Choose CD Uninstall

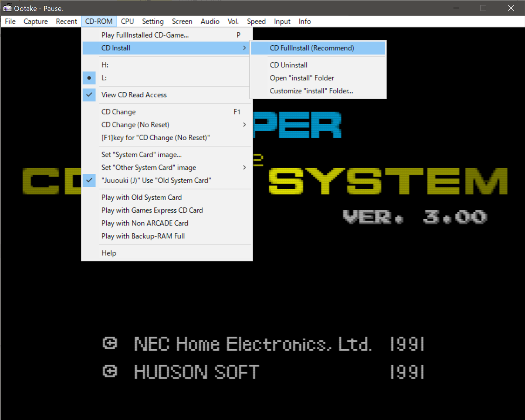coord(318,65)
